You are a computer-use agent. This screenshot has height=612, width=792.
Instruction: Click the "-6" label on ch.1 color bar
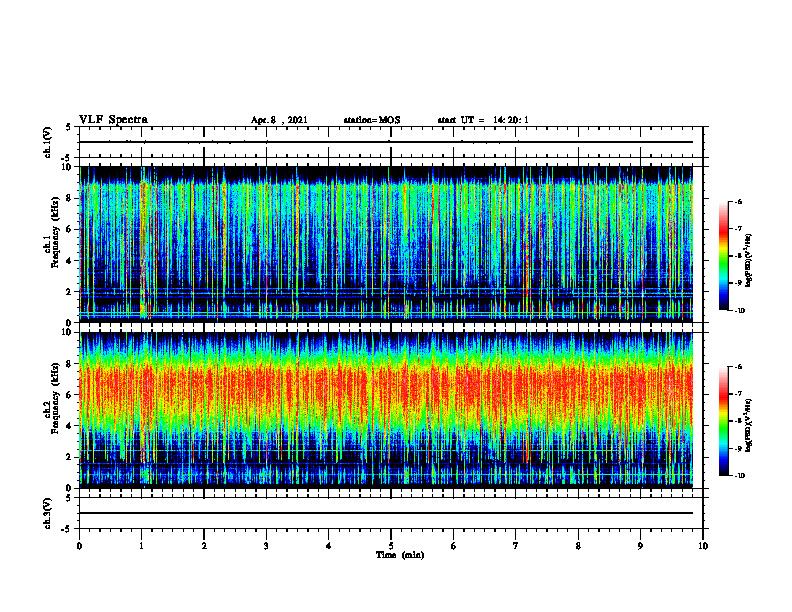[738, 202]
